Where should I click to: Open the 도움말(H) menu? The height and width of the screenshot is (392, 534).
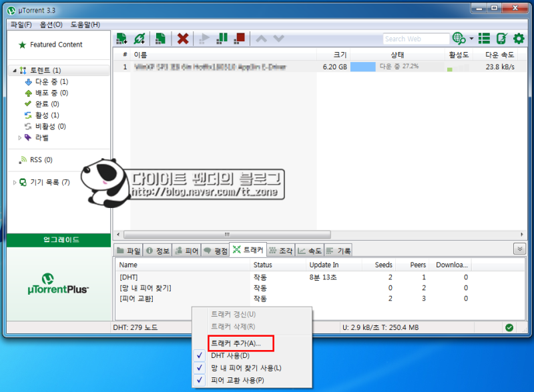pos(85,25)
